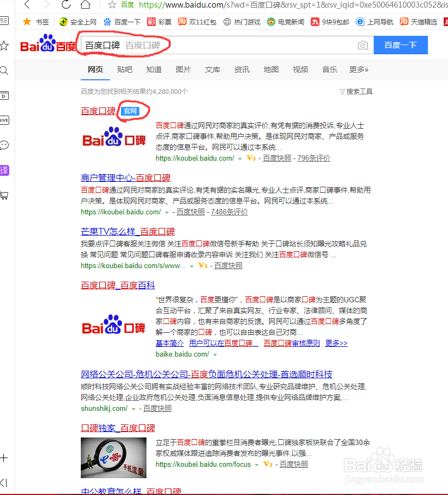Open the 百度口碑_百度百科 result
This screenshot has width=448, height=495.
click(x=118, y=285)
